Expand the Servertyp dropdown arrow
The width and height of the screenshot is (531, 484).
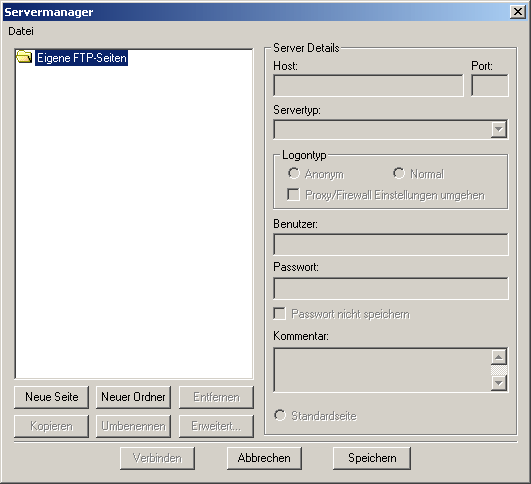tap(498, 129)
